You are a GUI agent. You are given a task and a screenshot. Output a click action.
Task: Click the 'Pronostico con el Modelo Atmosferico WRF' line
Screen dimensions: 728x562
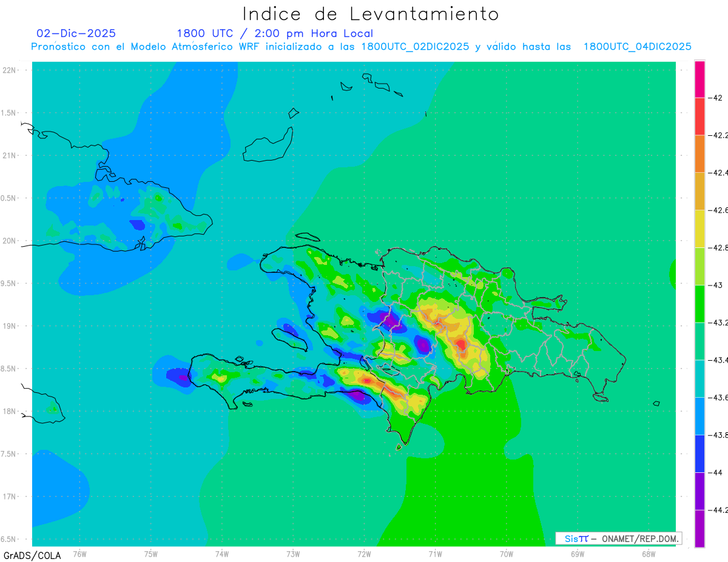(x=362, y=47)
